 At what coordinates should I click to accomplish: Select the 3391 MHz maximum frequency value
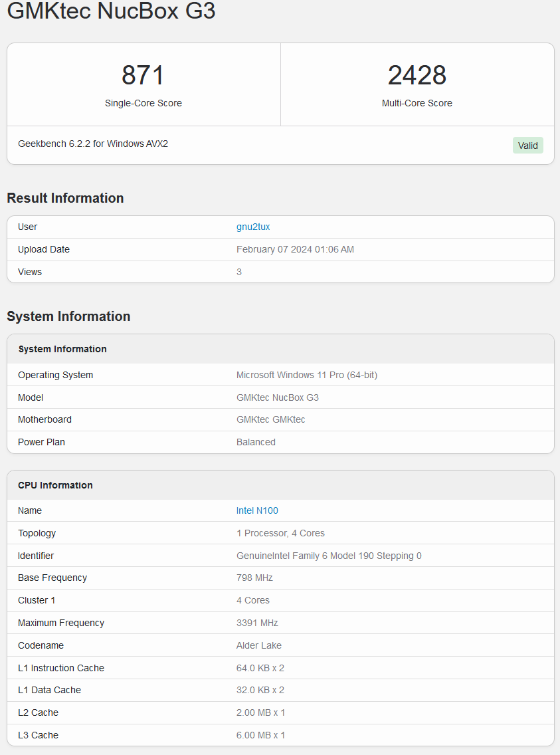click(x=257, y=623)
